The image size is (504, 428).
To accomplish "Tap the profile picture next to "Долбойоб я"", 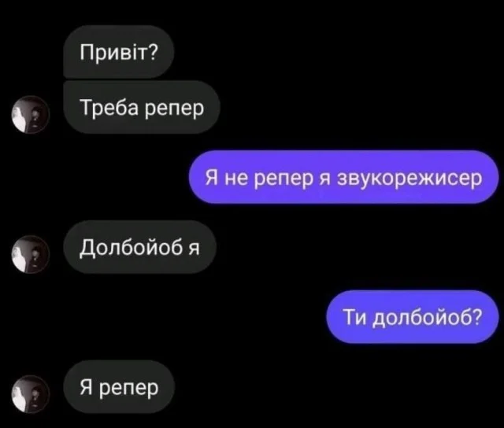I will (x=31, y=254).
